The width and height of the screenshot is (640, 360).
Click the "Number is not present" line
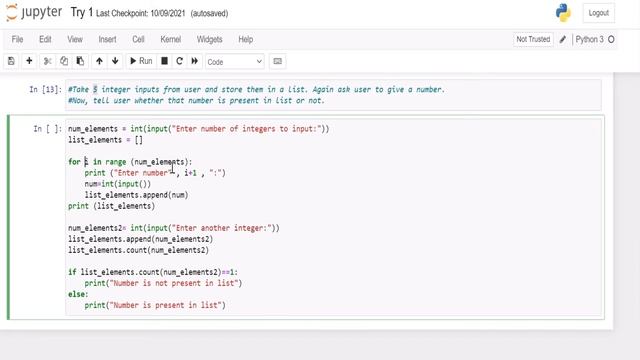click(x=163, y=283)
